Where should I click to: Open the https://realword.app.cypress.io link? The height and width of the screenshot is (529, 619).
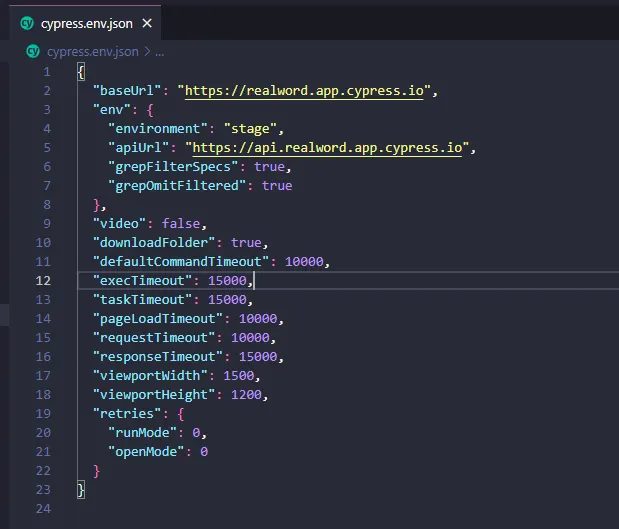pyautogui.click(x=304, y=91)
